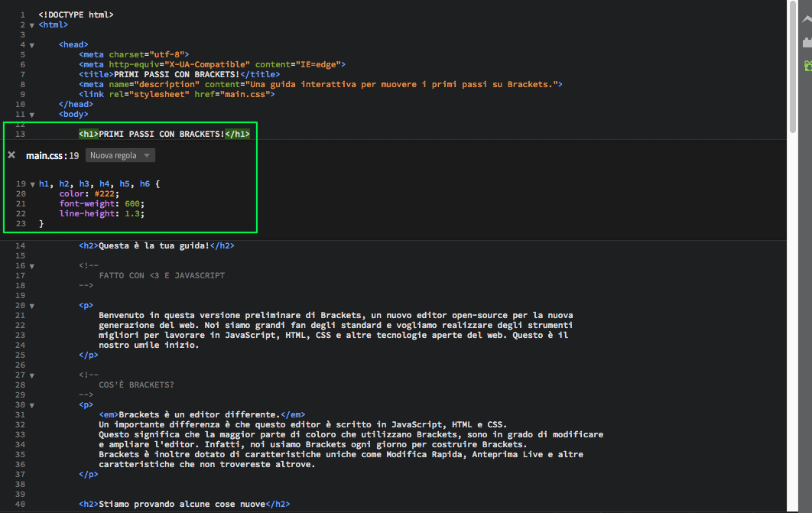The width and height of the screenshot is (812, 513).
Task: Click the line-height value 1.3
Action: point(135,214)
